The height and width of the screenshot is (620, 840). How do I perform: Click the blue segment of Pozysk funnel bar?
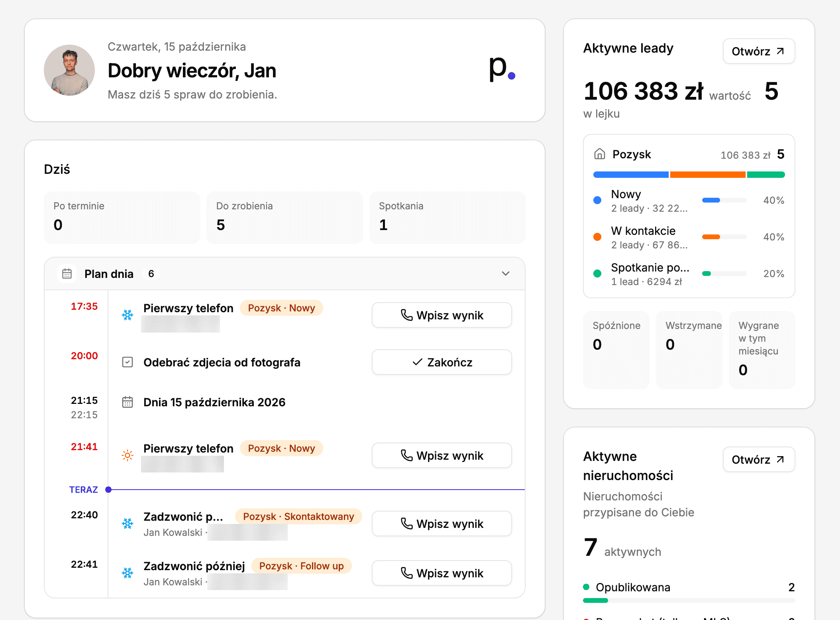coord(631,175)
